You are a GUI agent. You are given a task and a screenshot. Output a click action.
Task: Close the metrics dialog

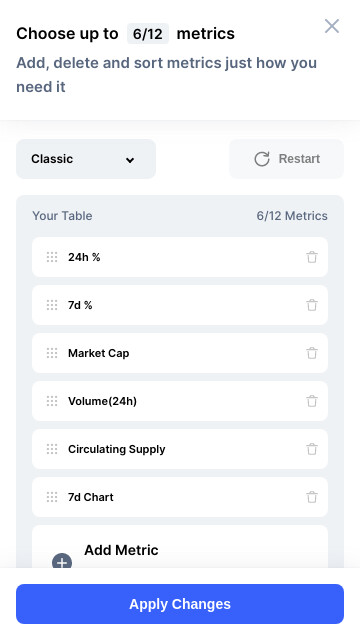[332, 26]
